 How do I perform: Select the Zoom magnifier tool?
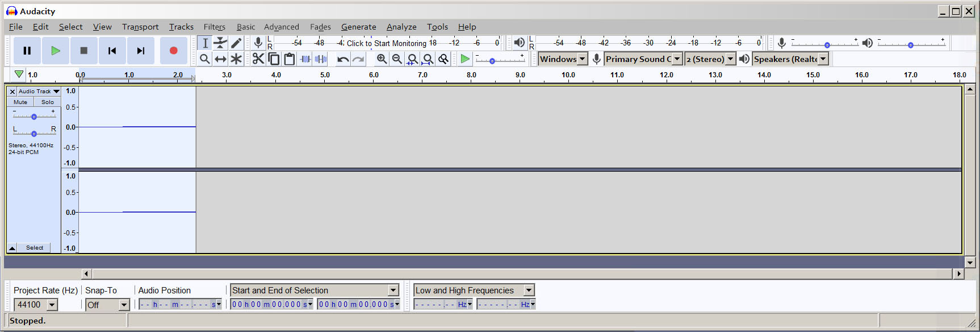coord(205,59)
